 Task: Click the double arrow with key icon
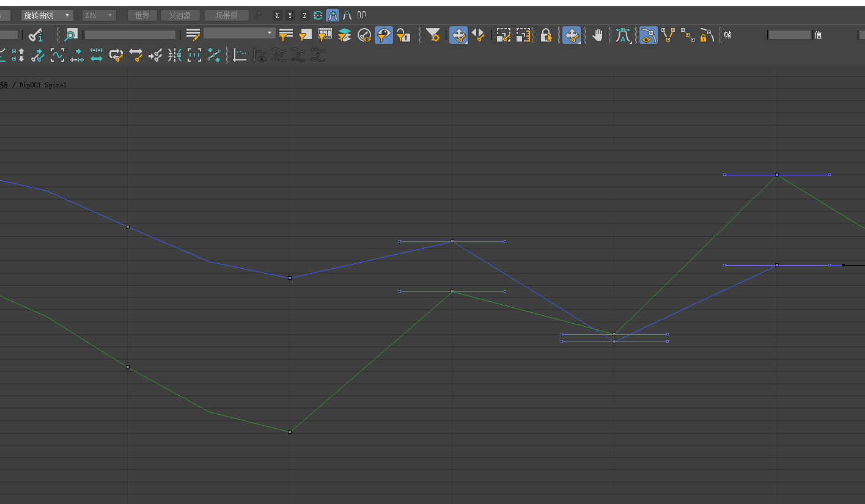coord(136,56)
